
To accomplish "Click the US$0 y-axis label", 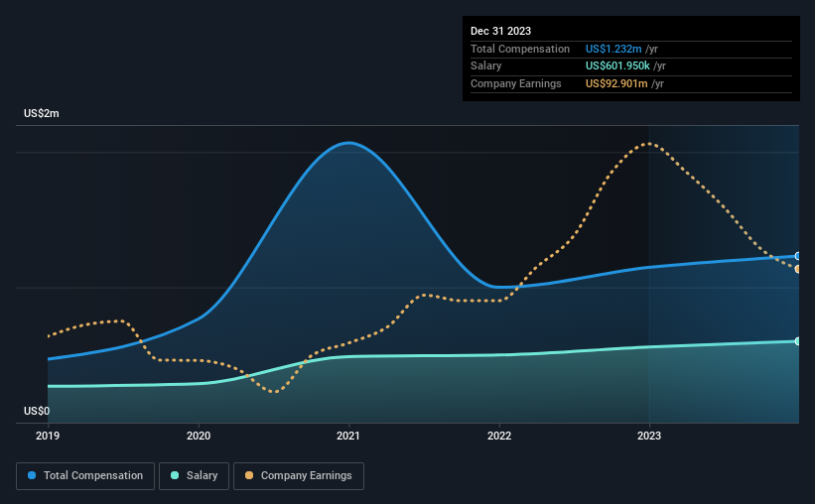I will coord(37,411).
